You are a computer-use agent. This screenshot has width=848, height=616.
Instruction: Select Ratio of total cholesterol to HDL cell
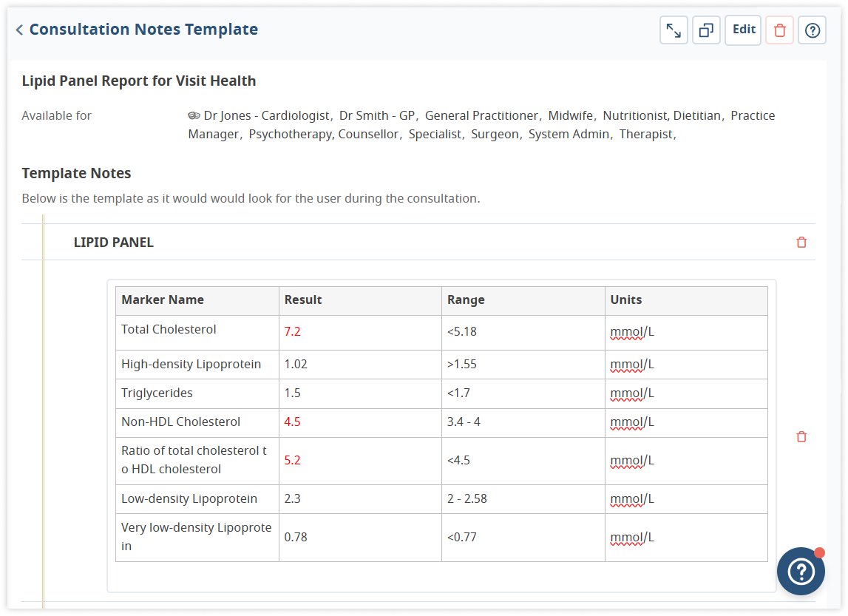pyautogui.click(x=197, y=461)
